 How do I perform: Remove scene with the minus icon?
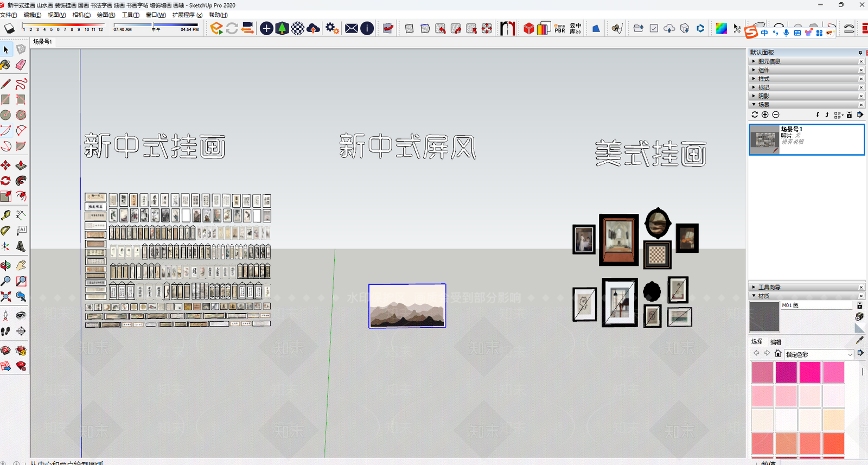[776, 114]
